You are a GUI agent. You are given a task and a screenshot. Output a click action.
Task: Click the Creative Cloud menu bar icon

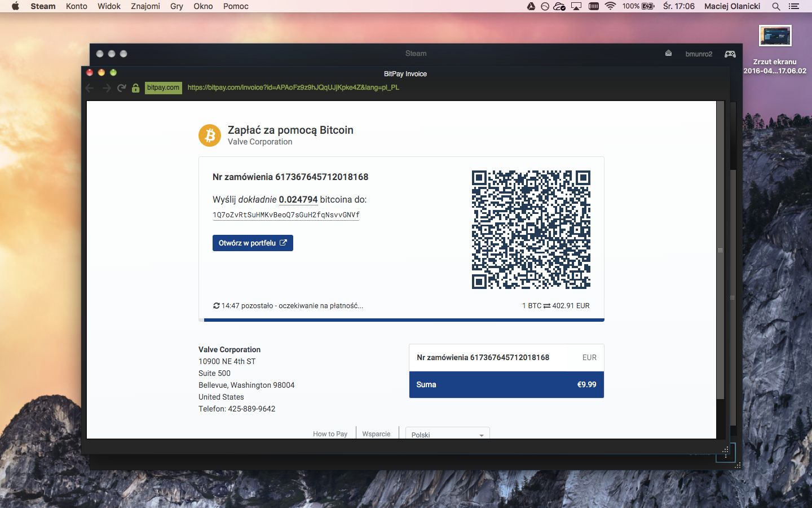point(559,6)
